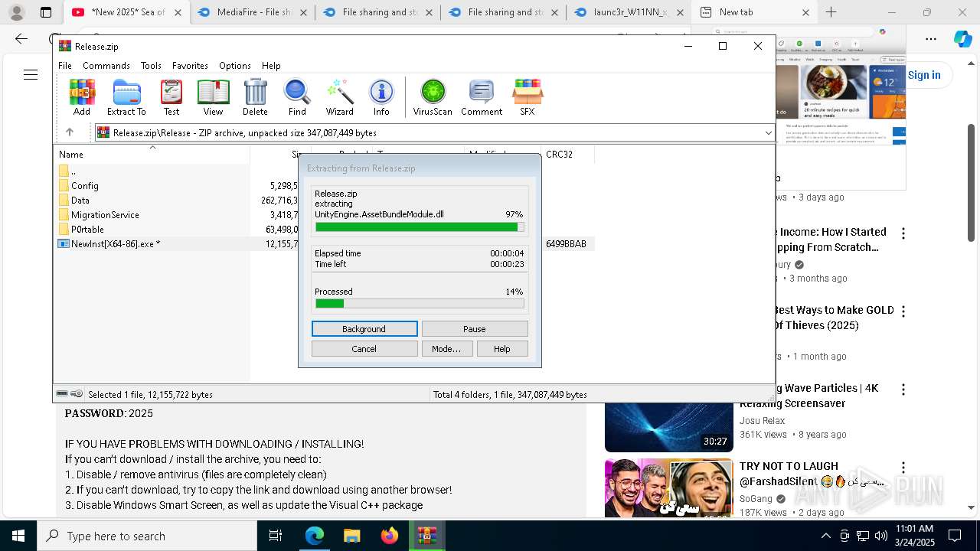The image size is (980, 551).
Task: Open Task View in taskbar
Action: click(x=276, y=536)
